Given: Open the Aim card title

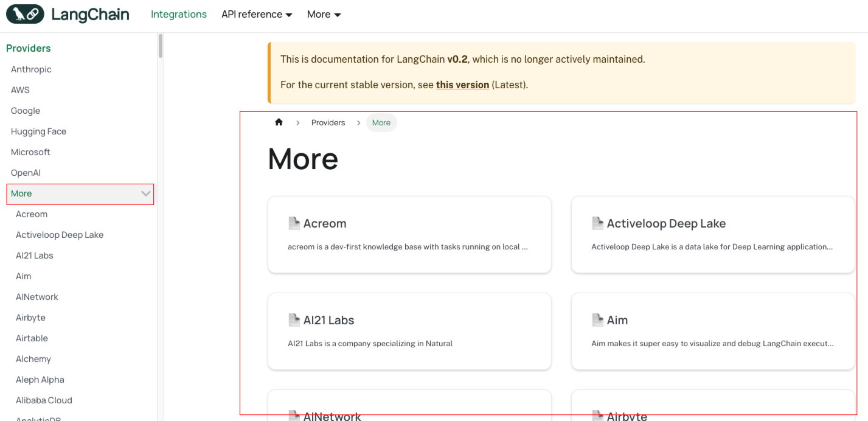Looking at the screenshot, I should [x=617, y=320].
